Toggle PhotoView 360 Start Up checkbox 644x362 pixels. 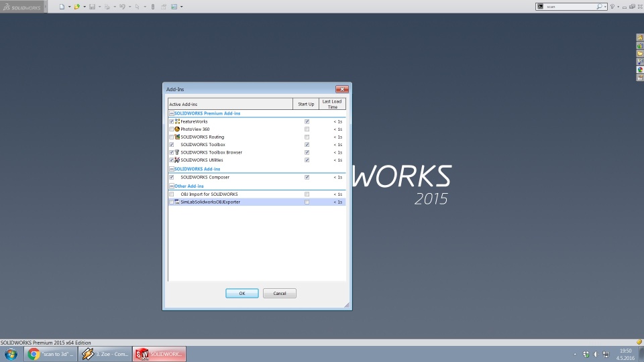[x=307, y=129]
